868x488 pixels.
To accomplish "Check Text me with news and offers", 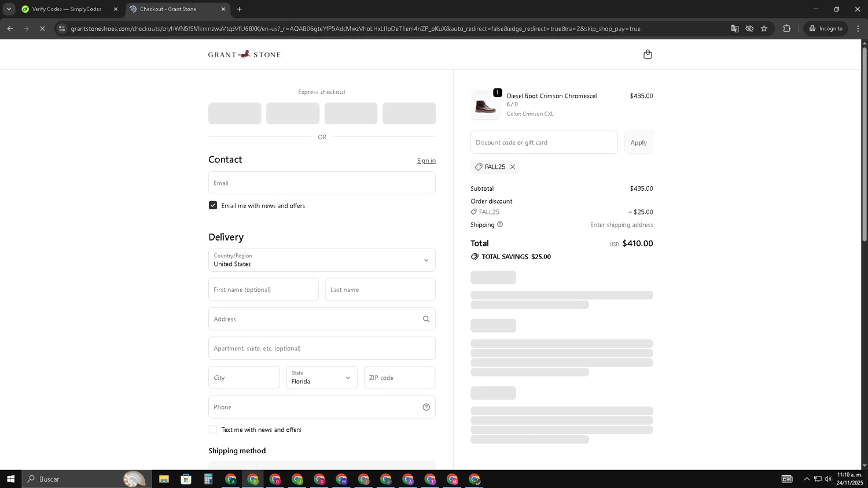I will [213, 430].
